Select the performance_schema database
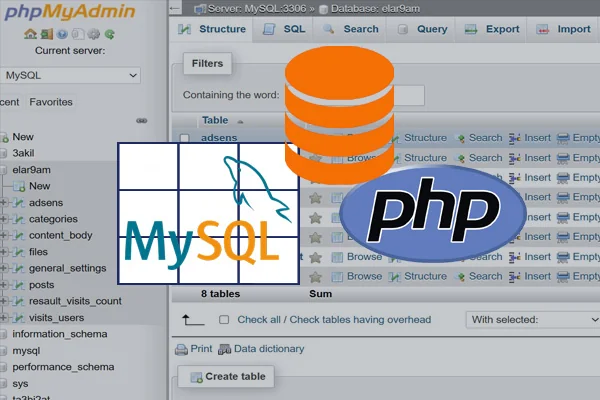The height and width of the screenshot is (400, 600). (63, 367)
